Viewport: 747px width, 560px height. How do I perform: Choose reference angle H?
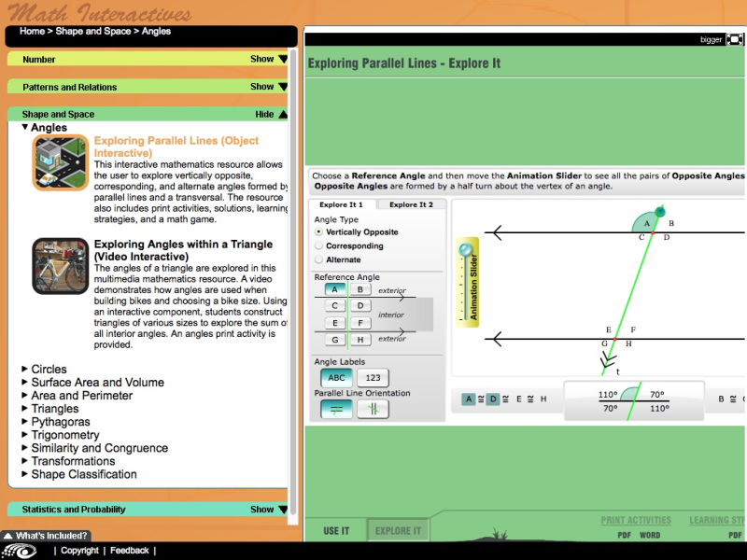pyautogui.click(x=360, y=340)
